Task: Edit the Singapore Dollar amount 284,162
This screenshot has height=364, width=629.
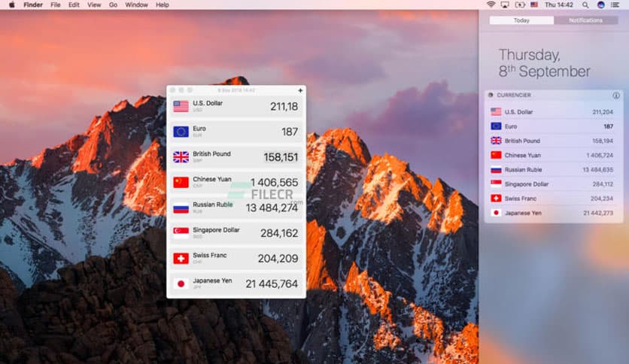Action: [279, 233]
